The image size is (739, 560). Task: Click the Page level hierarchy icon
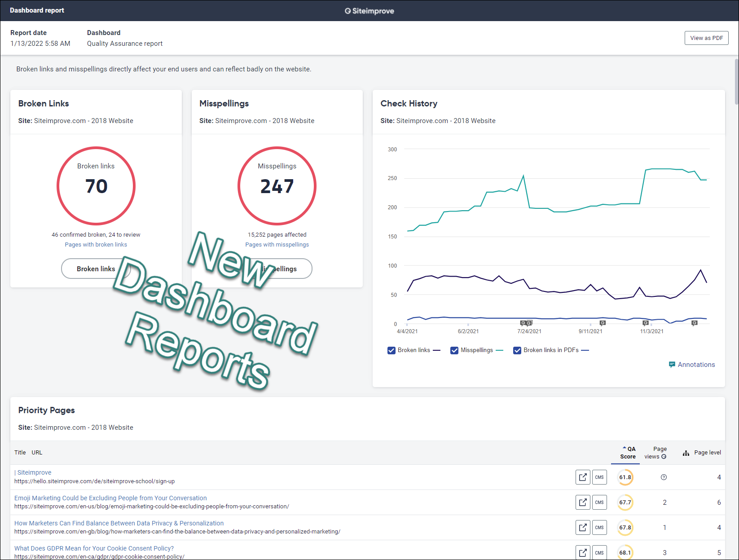686,453
